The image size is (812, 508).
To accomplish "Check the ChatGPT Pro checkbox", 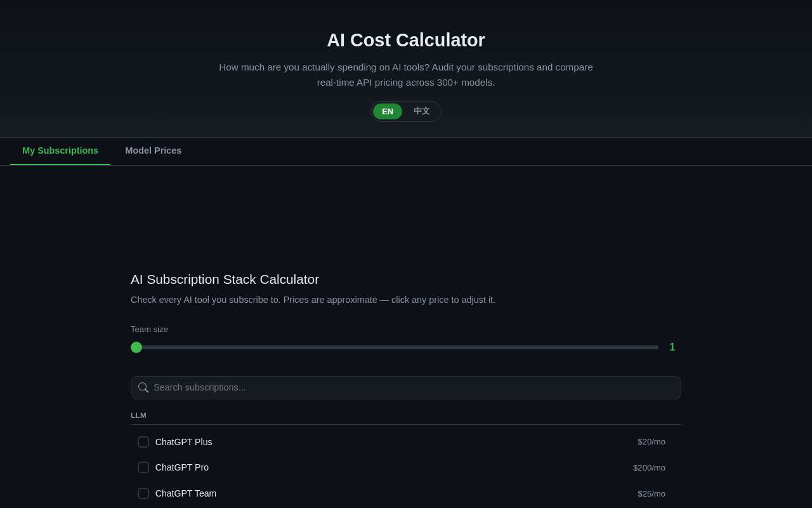I will point(143,467).
